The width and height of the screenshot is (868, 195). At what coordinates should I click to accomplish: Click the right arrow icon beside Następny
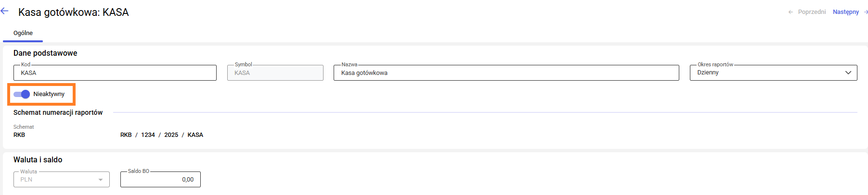tap(866, 12)
